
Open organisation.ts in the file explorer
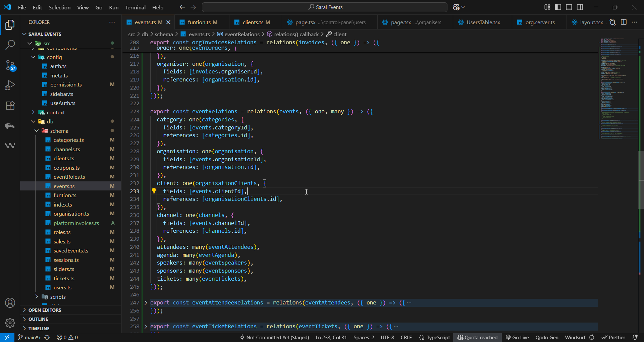click(x=71, y=214)
